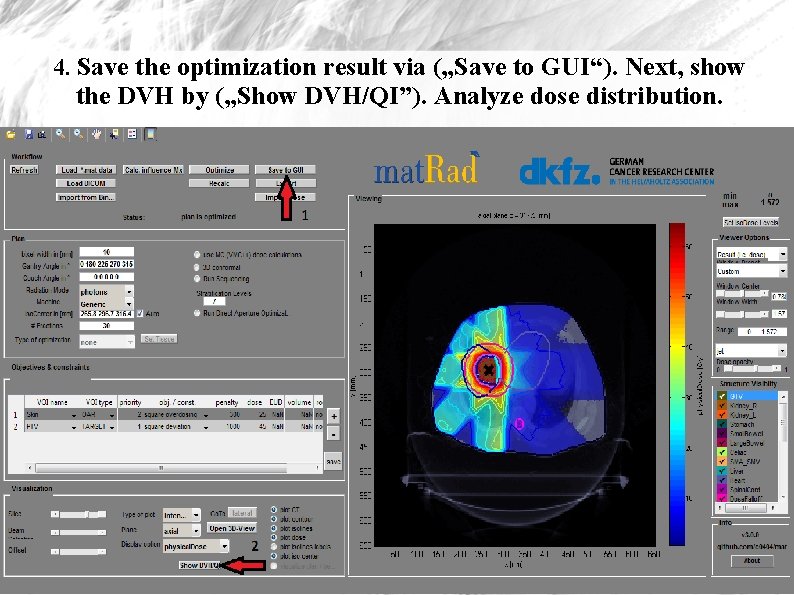Click the plus button to add objective row
Viewport: 794px width, 595px height.
(x=334, y=417)
